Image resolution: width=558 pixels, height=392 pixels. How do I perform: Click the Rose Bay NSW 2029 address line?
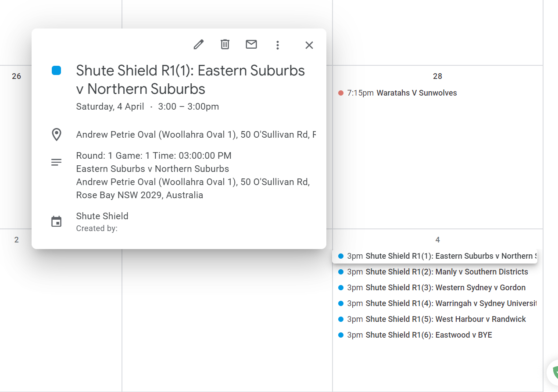point(139,195)
